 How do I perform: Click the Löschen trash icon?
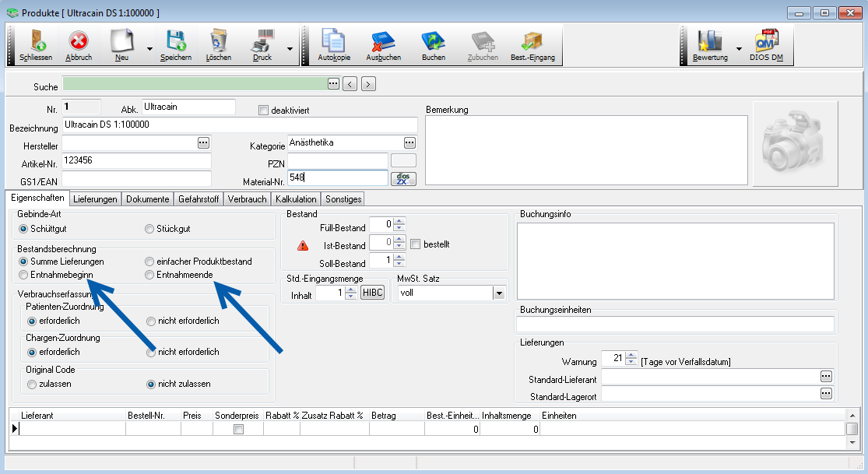219,41
